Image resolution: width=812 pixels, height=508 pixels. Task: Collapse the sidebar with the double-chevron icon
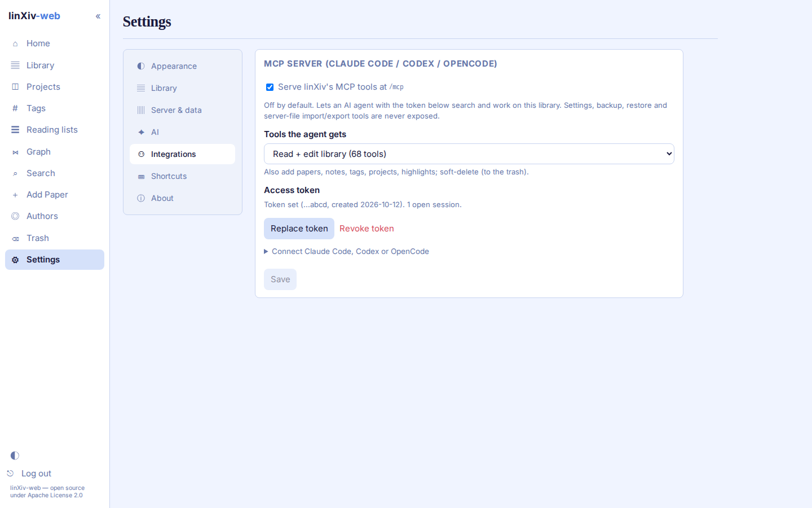point(98,16)
